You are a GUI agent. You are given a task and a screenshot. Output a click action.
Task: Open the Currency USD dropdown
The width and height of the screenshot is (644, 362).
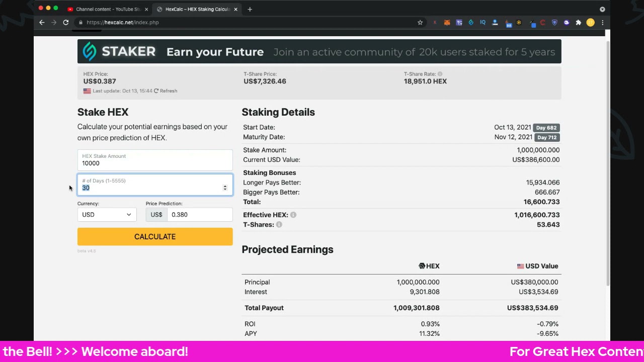[x=107, y=215]
